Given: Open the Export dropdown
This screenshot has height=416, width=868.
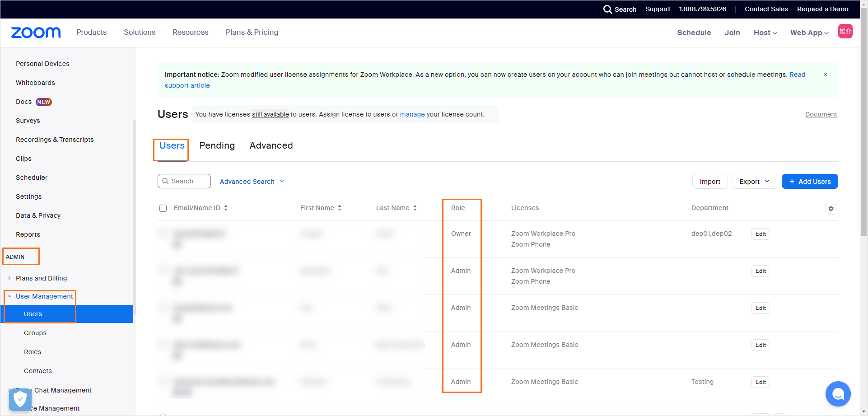Looking at the screenshot, I should click(x=754, y=182).
